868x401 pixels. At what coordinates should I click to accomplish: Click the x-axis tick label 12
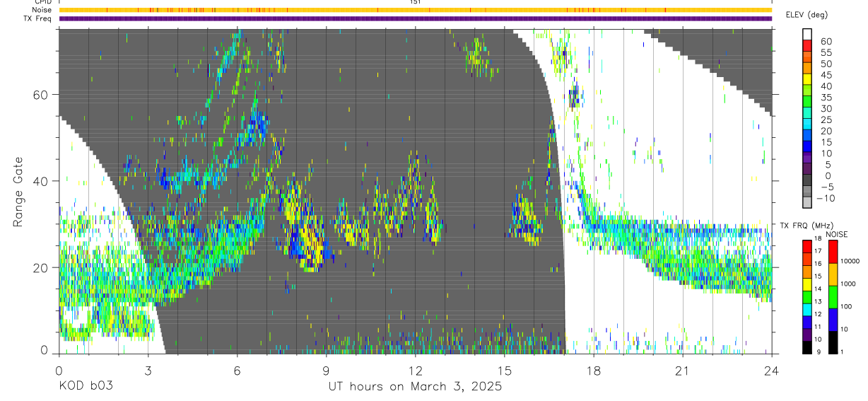[x=415, y=370]
